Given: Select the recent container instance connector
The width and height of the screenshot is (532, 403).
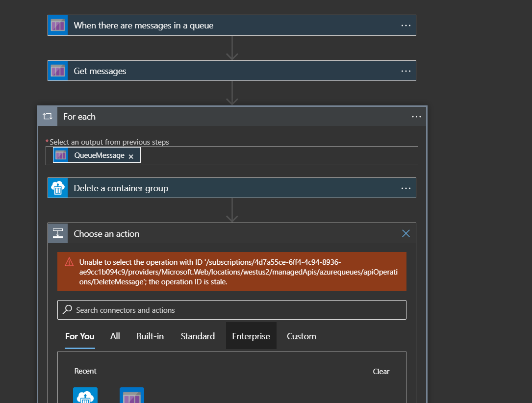Looking at the screenshot, I should point(85,395).
